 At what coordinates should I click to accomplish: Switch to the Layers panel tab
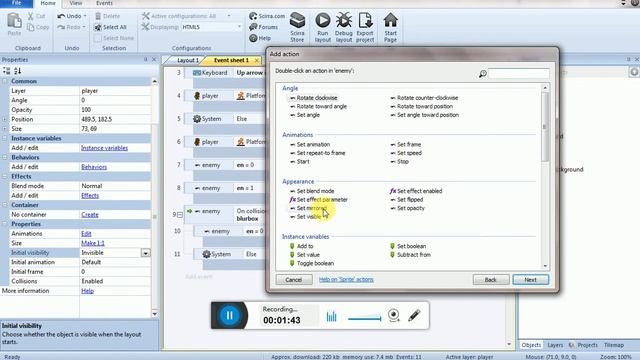(x=555, y=345)
